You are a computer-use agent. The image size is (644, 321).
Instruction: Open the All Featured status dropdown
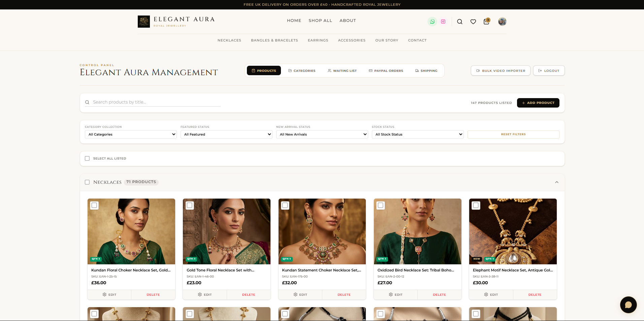226,134
